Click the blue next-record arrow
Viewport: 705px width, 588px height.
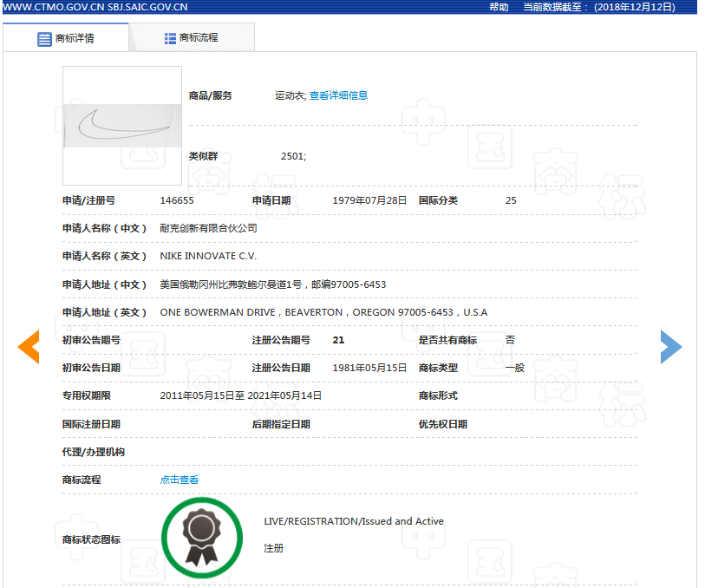[671, 347]
